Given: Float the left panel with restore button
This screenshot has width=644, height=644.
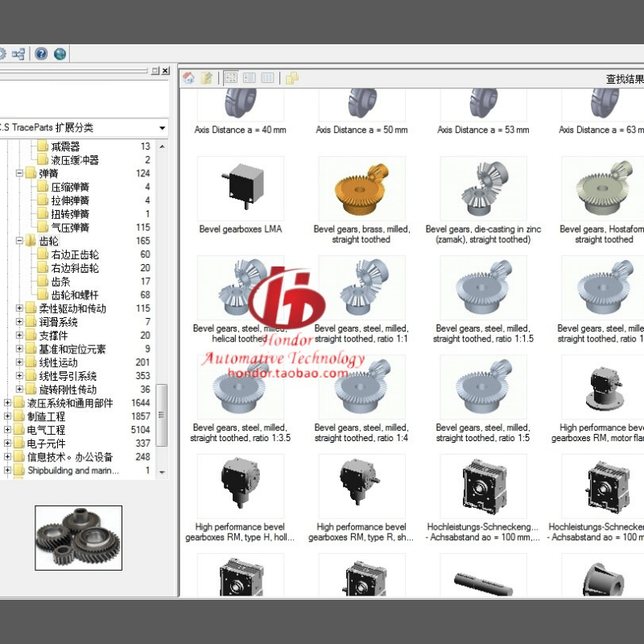Looking at the screenshot, I should 155,71.
